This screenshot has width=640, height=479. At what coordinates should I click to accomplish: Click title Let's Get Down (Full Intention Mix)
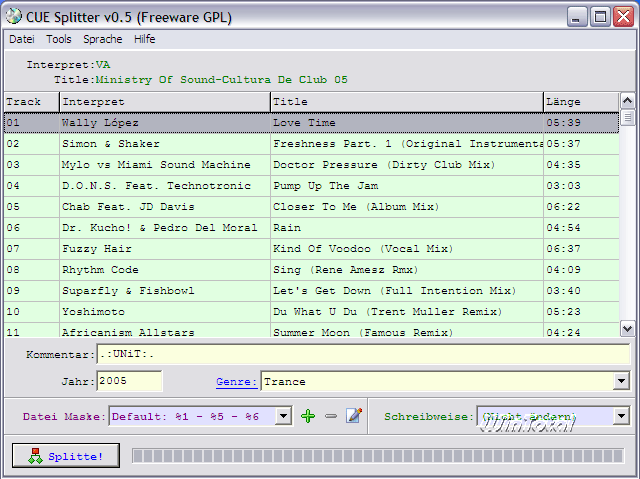tap(407, 291)
